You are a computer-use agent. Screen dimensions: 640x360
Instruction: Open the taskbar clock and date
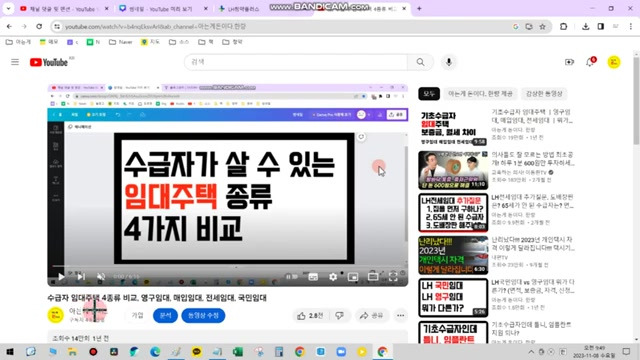click(x=594, y=351)
